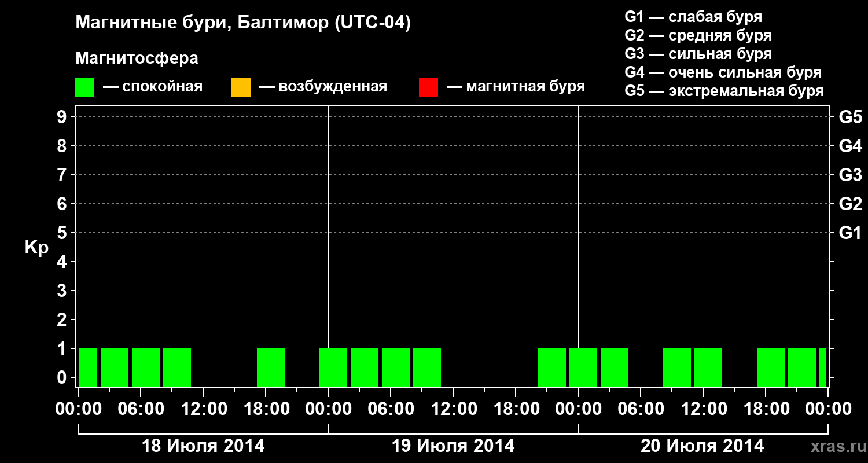The height and width of the screenshot is (463, 868).
Task: Click the 'G3' label on the right axis
Action: [x=850, y=175]
